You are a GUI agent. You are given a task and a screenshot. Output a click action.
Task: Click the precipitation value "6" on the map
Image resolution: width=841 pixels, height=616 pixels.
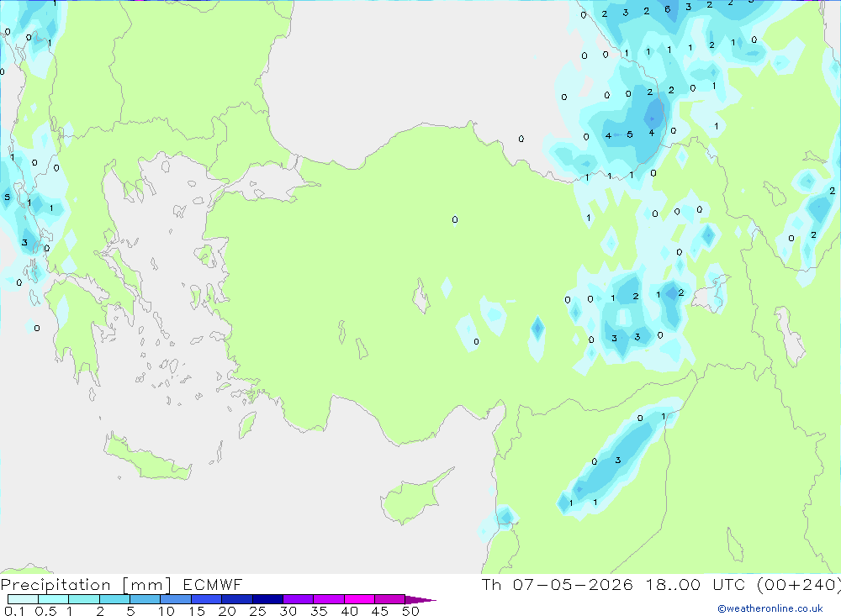(x=667, y=9)
